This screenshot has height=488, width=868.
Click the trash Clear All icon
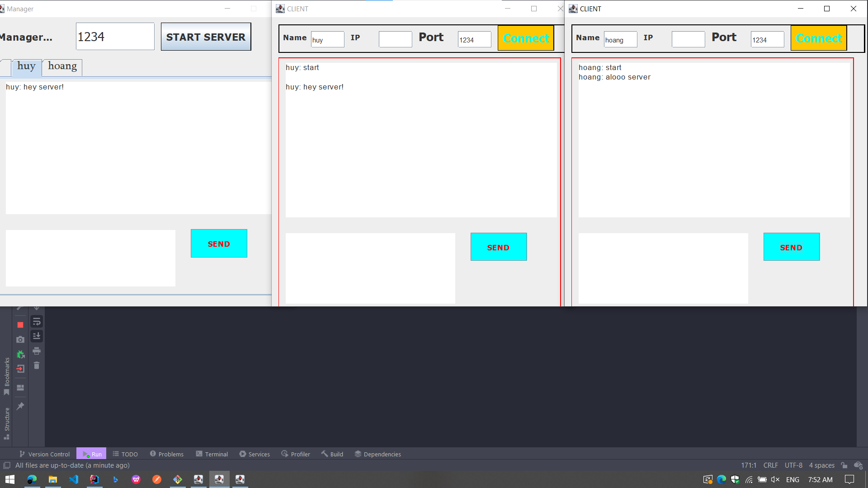coord(37,366)
